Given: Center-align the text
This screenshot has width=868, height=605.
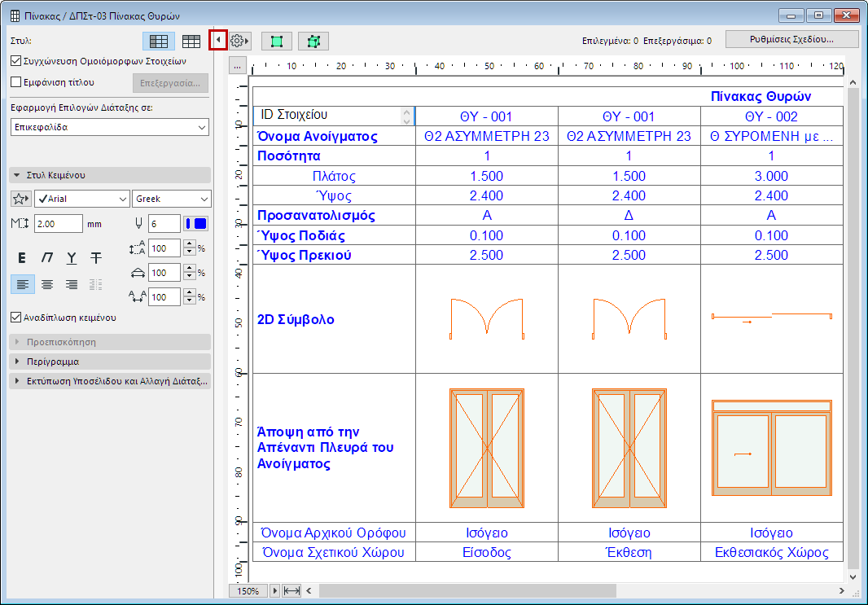Looking at the screenshot, I should [x=47, y=284].
